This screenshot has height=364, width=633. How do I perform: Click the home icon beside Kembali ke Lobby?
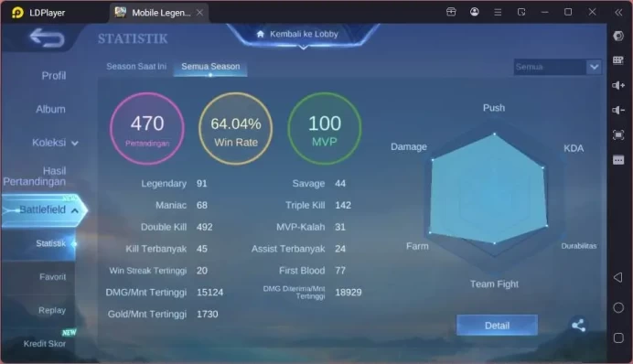[261, 35]
